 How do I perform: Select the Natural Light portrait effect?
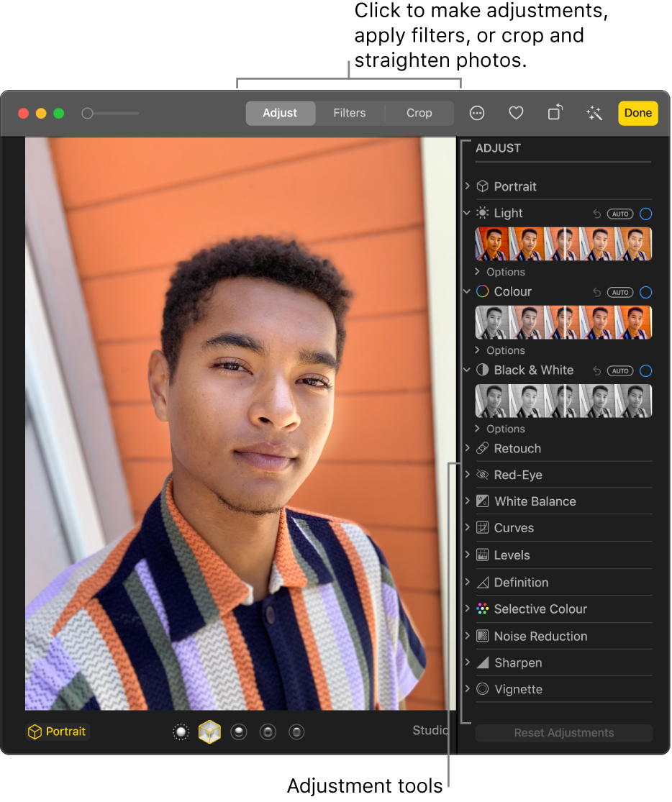point(181,732)
